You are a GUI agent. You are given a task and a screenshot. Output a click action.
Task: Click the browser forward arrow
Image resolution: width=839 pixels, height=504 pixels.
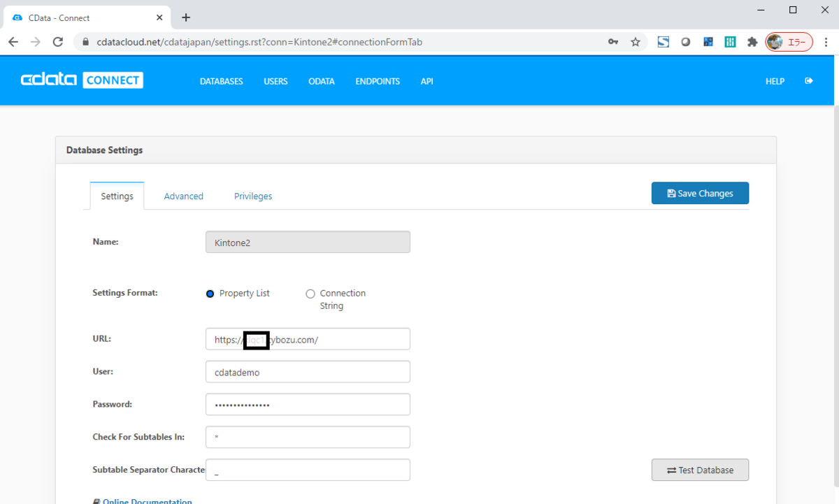point(36,42)
